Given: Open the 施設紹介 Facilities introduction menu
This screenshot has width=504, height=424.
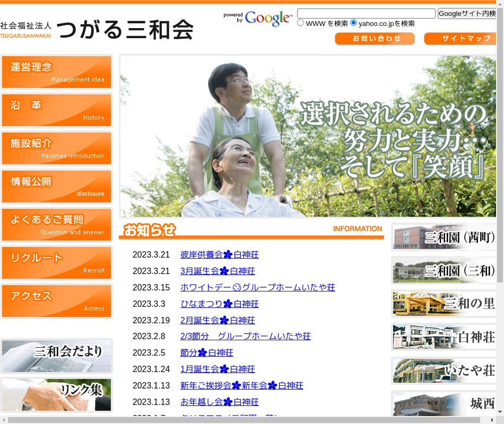Looking at the screenshot, I should pyautogui.click(x=56, y=148).
